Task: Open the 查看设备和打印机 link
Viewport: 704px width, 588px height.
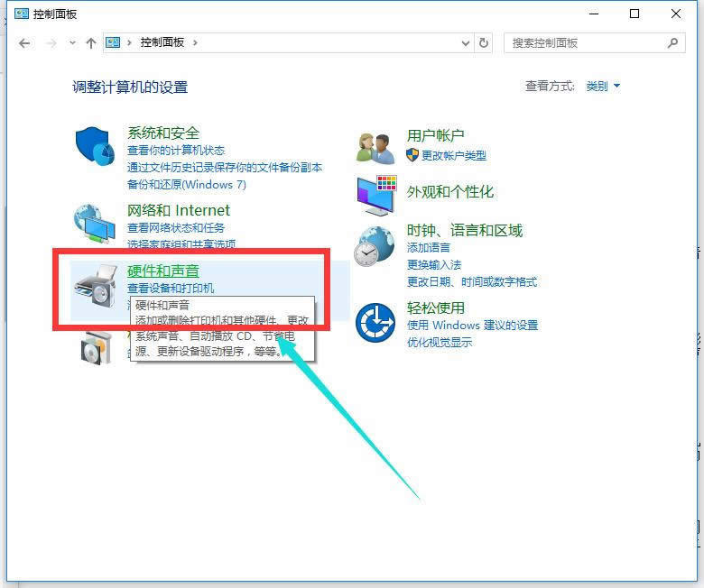Action: 171,288
